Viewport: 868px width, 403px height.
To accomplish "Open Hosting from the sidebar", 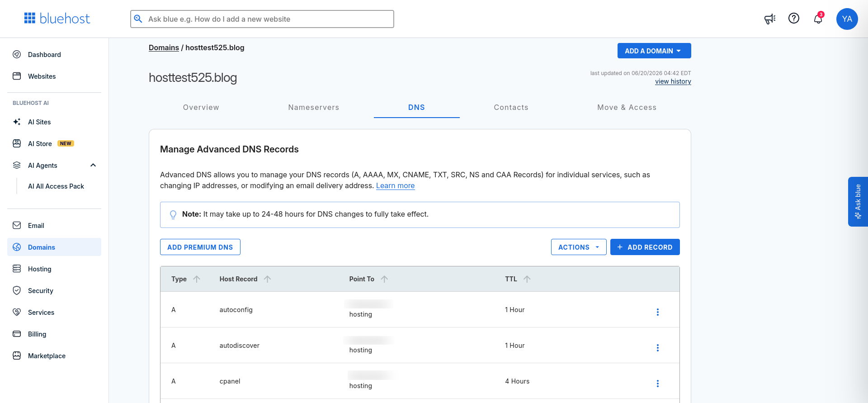I will tap(40, 269).
